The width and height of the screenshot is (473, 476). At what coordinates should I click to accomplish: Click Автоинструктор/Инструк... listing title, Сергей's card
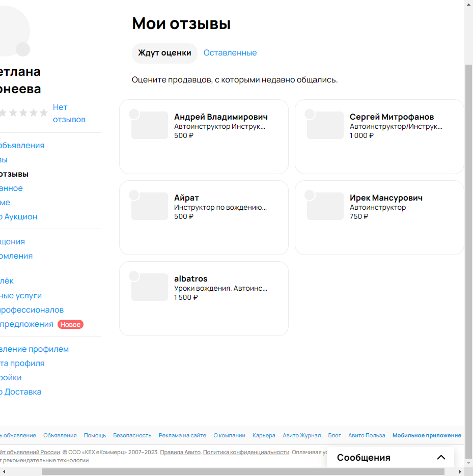pos(396,127)
